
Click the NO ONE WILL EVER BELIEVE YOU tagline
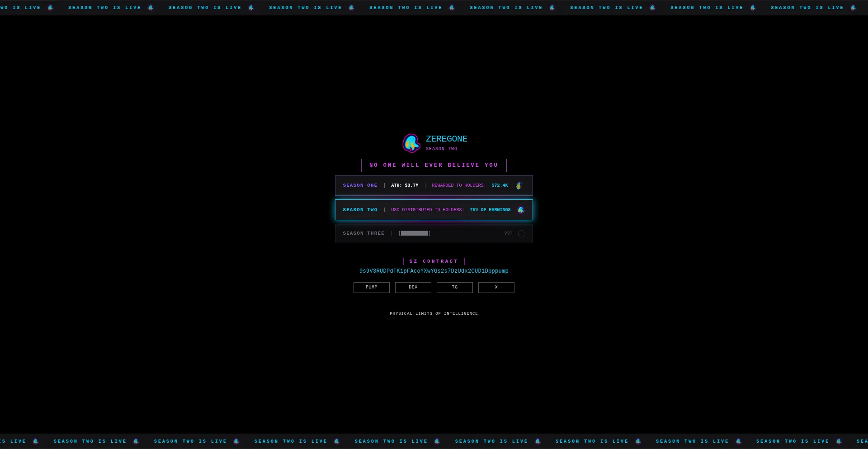click(434, 165)
